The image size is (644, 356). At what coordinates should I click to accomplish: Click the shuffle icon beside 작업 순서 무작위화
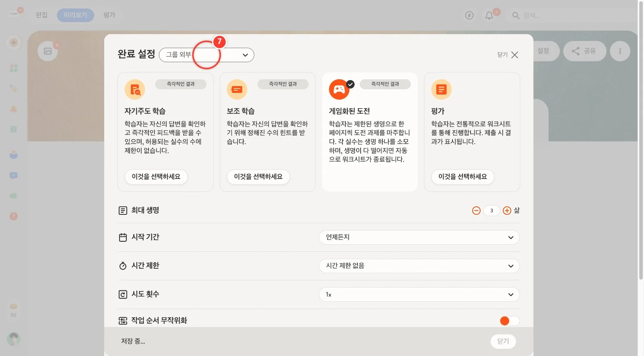123,321
